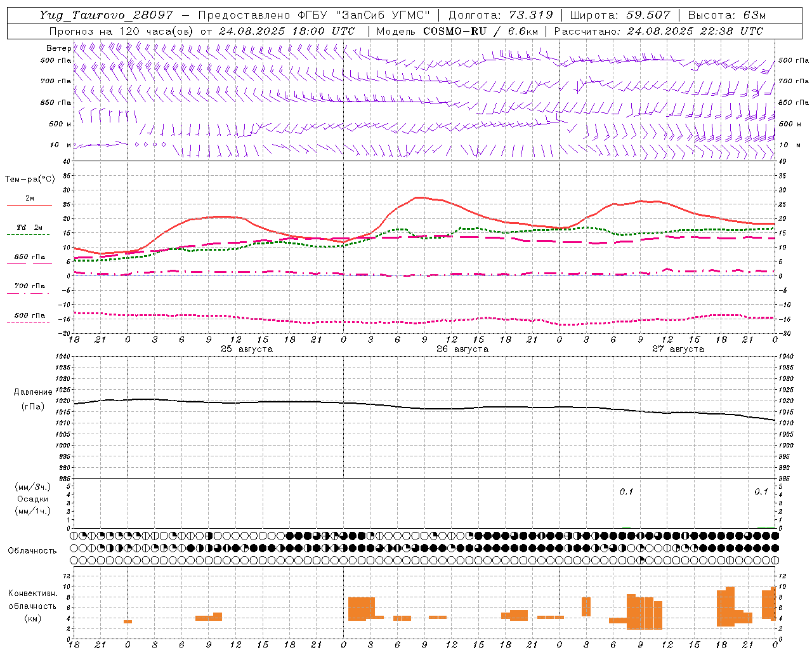Click the '2м' temperature legend entry
This screenshot has width=812, height=650.
pyautogui.click(x=30, y=199)
